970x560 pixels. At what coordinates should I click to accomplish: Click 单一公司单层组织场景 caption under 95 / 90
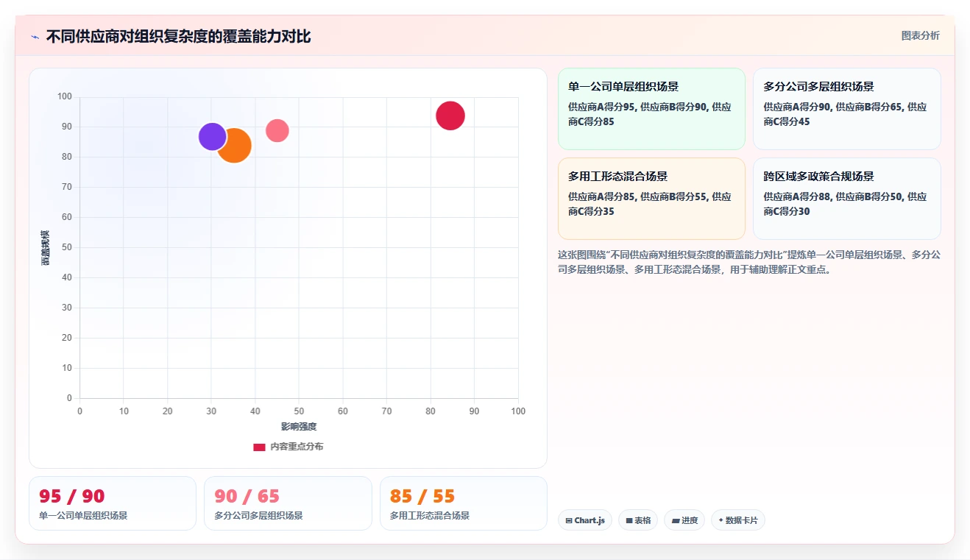point(83,516)
